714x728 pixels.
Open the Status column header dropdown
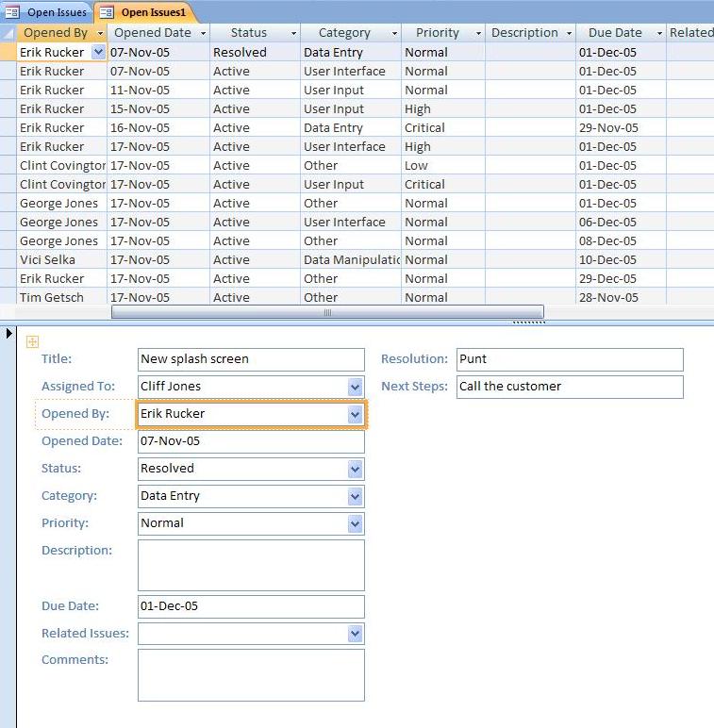coord(293,33)
